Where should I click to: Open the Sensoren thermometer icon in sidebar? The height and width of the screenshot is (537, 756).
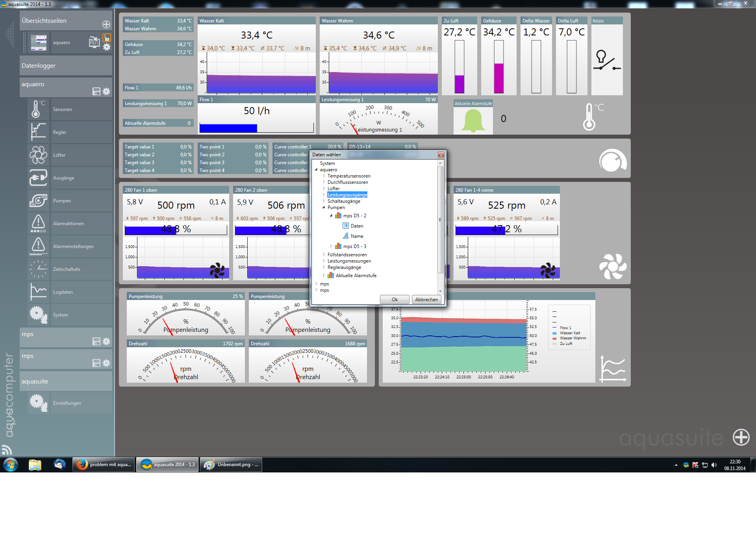point(38,109)
